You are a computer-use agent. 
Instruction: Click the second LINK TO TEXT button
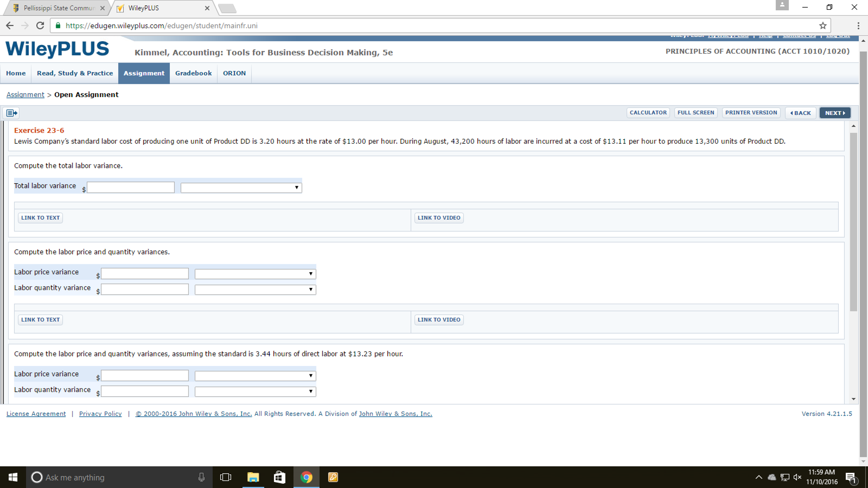point(40,320)
